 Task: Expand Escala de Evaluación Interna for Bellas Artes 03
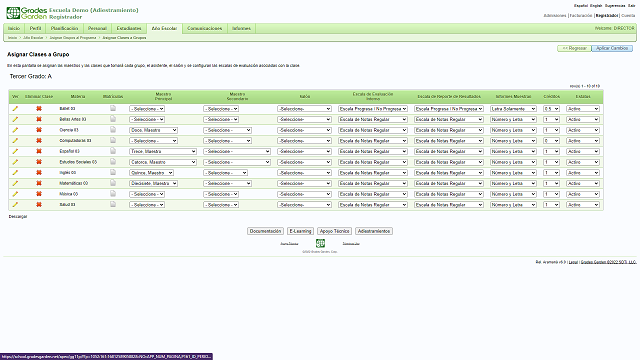point(373,120)
